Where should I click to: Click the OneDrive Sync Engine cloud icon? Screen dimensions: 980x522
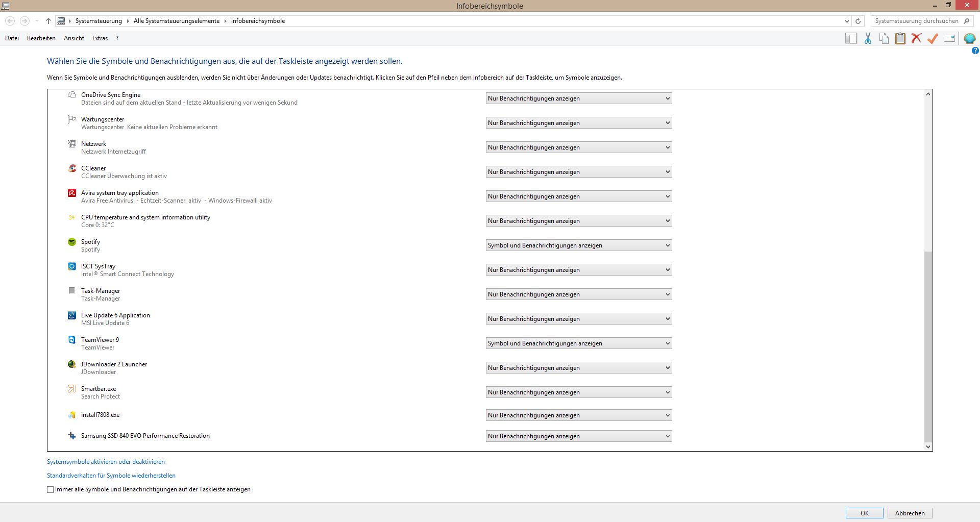pos(72,95)
